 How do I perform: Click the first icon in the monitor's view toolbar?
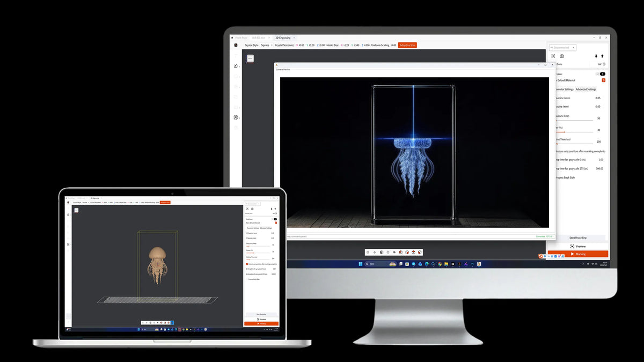tap(368, 252)
